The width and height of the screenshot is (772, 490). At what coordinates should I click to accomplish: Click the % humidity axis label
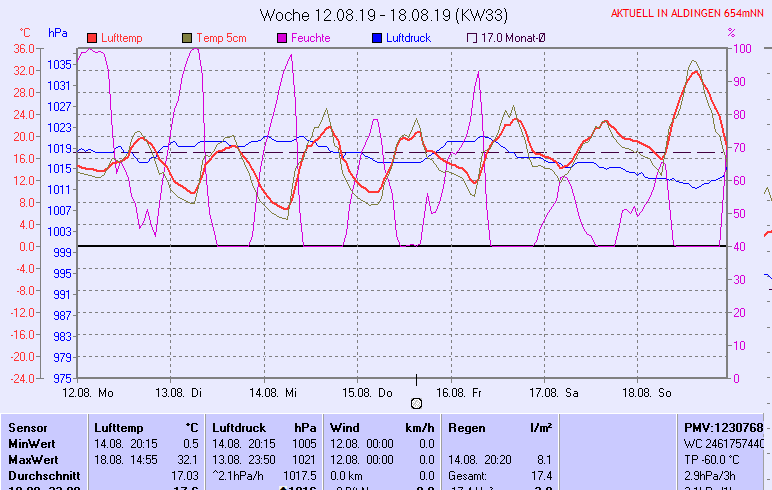tap(731, 33)
